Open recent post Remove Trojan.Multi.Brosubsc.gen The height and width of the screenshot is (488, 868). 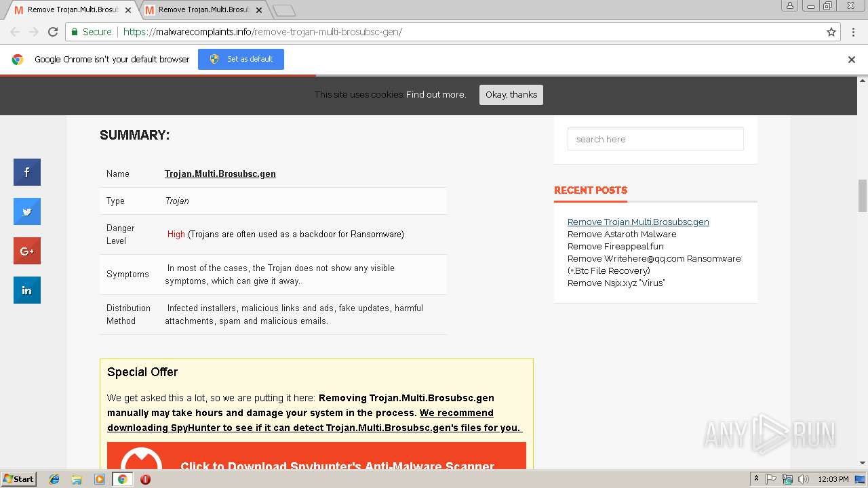click(x=638, y=222)
